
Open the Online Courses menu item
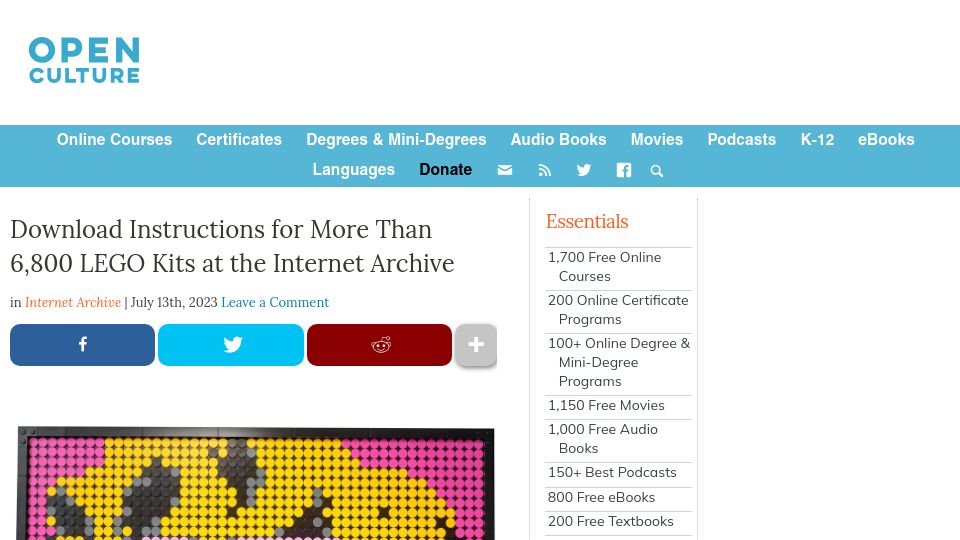[x=114, y=140]
